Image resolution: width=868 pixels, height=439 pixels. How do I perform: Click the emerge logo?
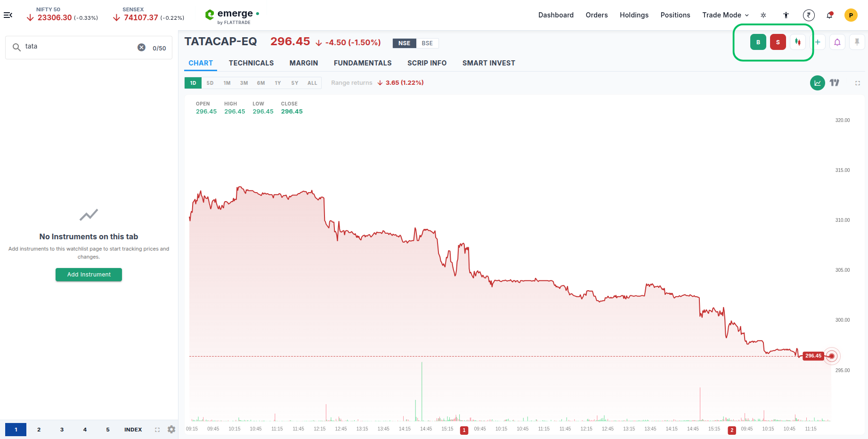coord(232,16)
